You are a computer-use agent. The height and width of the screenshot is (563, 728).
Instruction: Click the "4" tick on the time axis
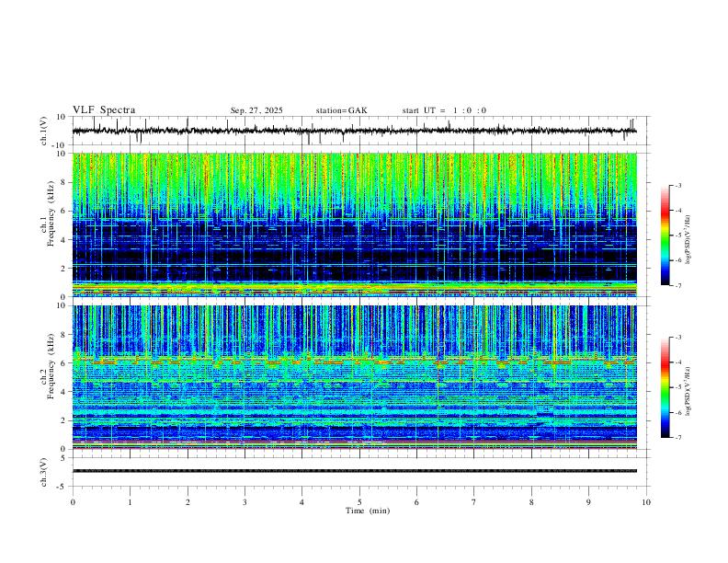tap(302, 502)
